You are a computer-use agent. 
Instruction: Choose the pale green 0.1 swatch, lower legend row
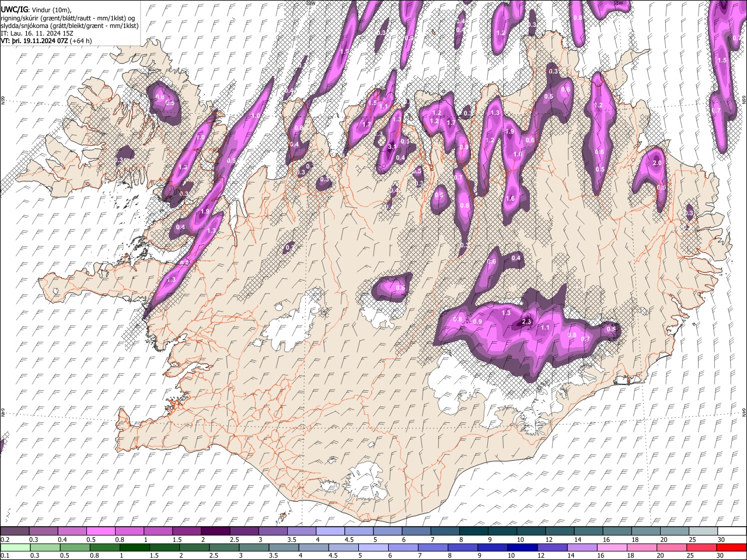pyautogui.click(x=15, y=547)
